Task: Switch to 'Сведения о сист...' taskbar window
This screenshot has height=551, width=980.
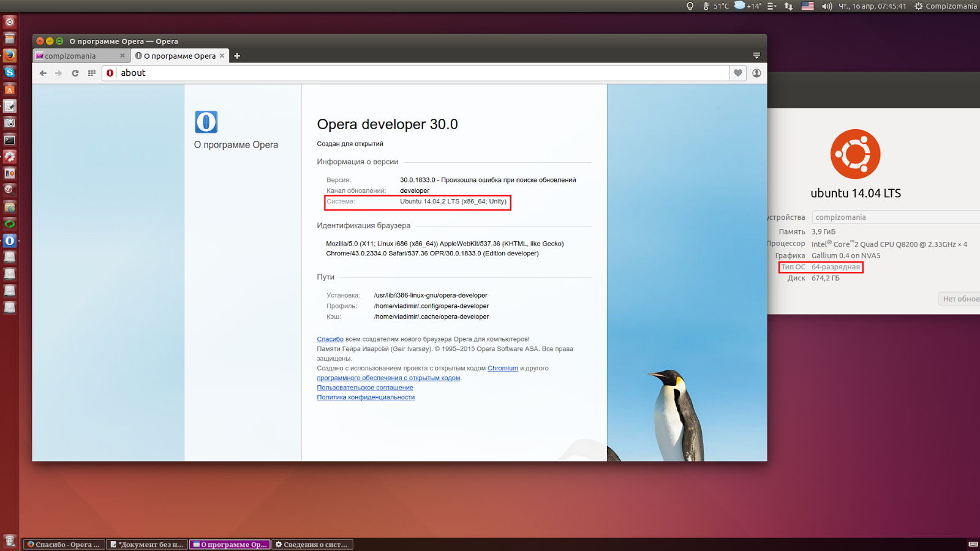Action: pos(312,544)
